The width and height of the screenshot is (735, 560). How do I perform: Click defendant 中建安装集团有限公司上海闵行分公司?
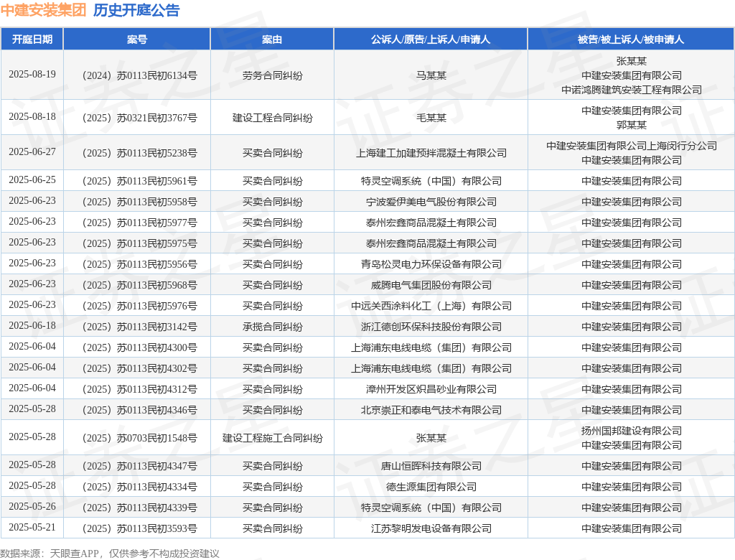coord(632,146)
